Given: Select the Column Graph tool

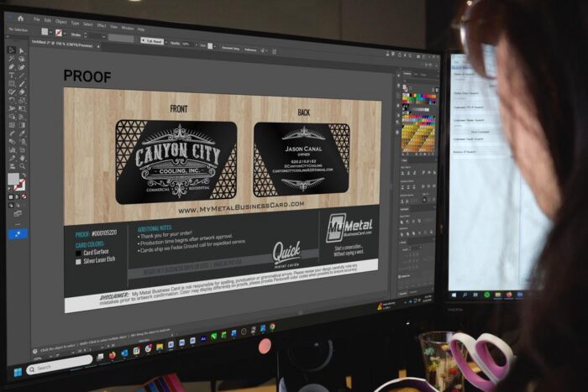Looking at the screenshot, I should pyautogui.click(x=12, y=149).
